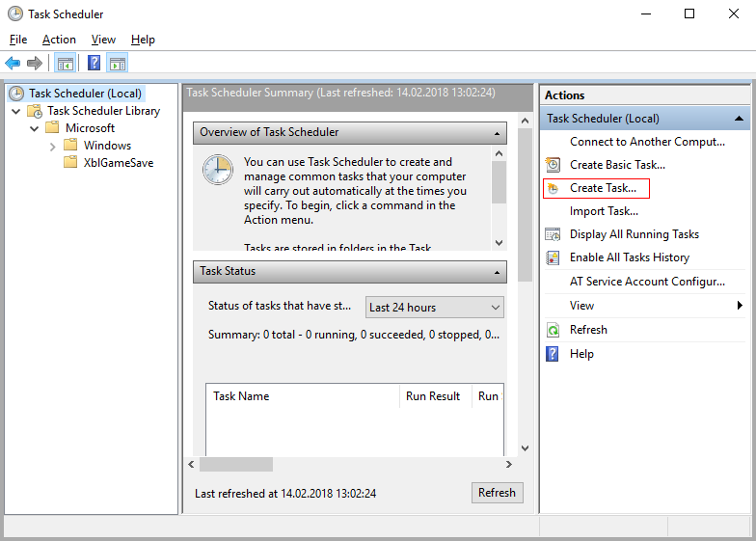Screen dimensions: 756x541
Task: Open the Action menu
Action: click(59, 40)
